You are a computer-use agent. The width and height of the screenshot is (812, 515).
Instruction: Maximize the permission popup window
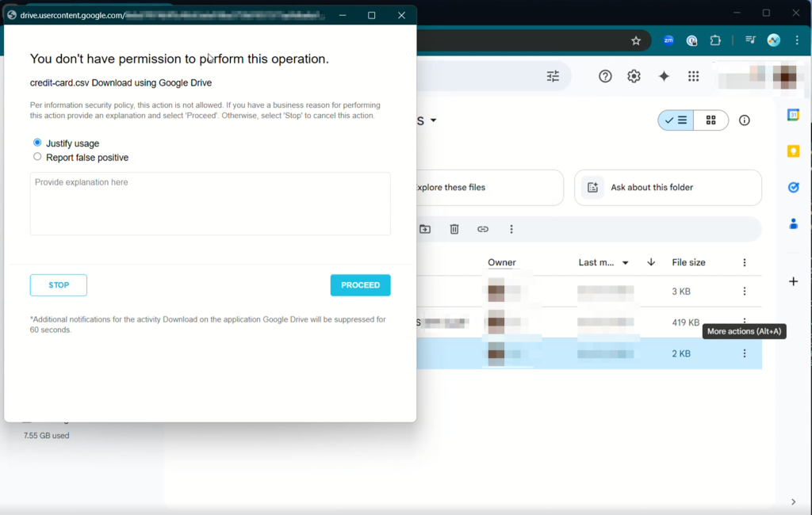(x=371, y=15)
